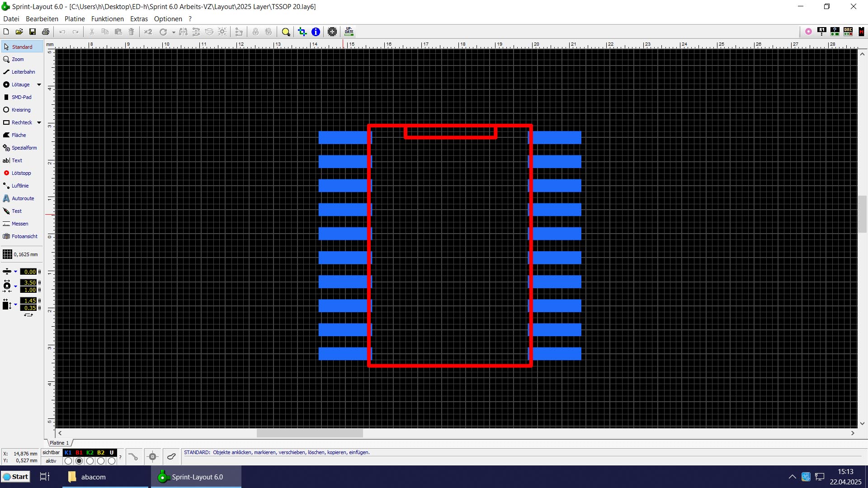
Task: Open the Platine menu
Action: tap(75, 19)
